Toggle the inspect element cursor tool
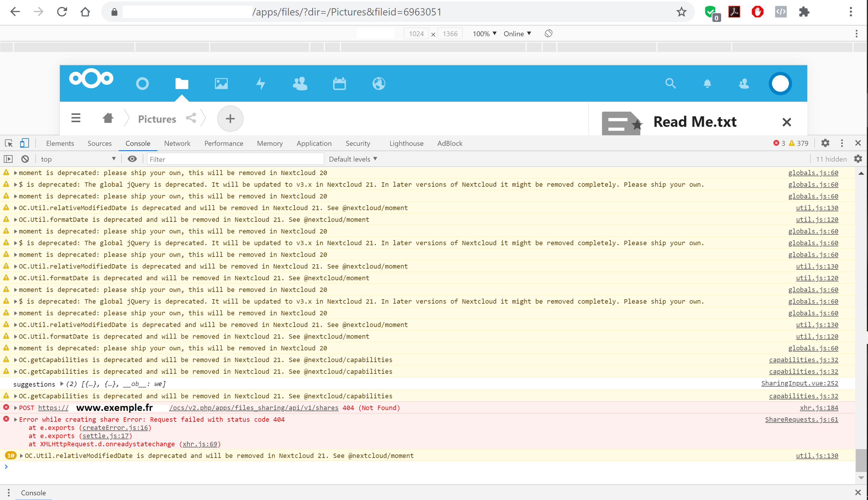Screen dimensions: 868x500 tap(8, 143)
